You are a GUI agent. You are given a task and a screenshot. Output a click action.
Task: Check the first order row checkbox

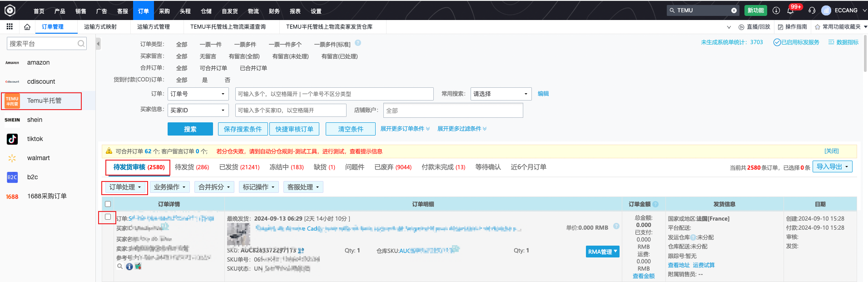click(108, 217)
